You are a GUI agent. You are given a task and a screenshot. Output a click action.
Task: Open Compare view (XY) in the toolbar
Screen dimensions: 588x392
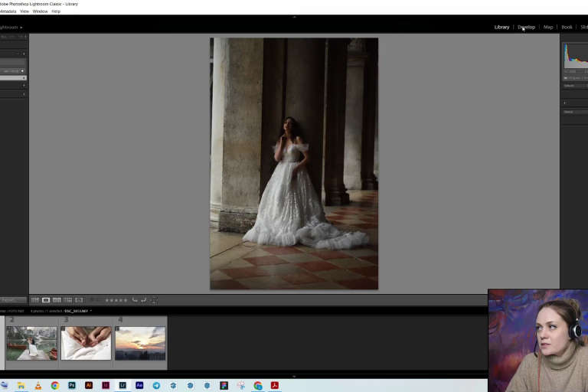coord(57,300)
